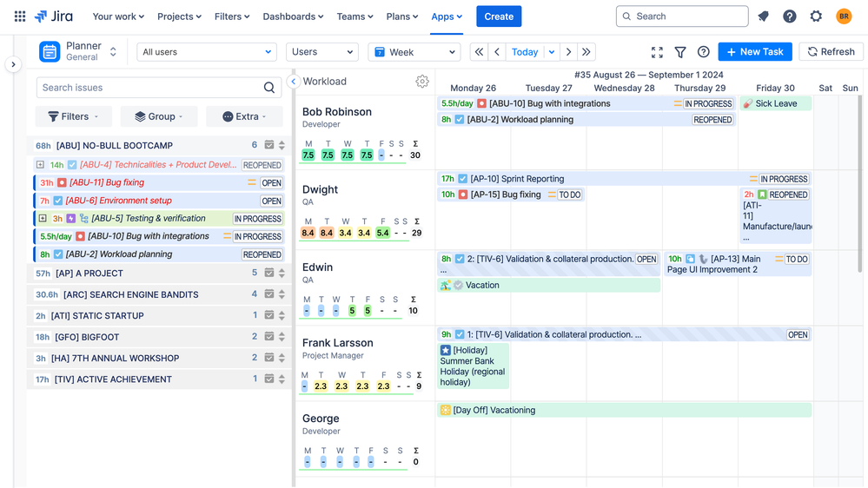
Task: Toggle checkbox icon on Frank's TIV-6 task
Action: [x=460, y=334]
